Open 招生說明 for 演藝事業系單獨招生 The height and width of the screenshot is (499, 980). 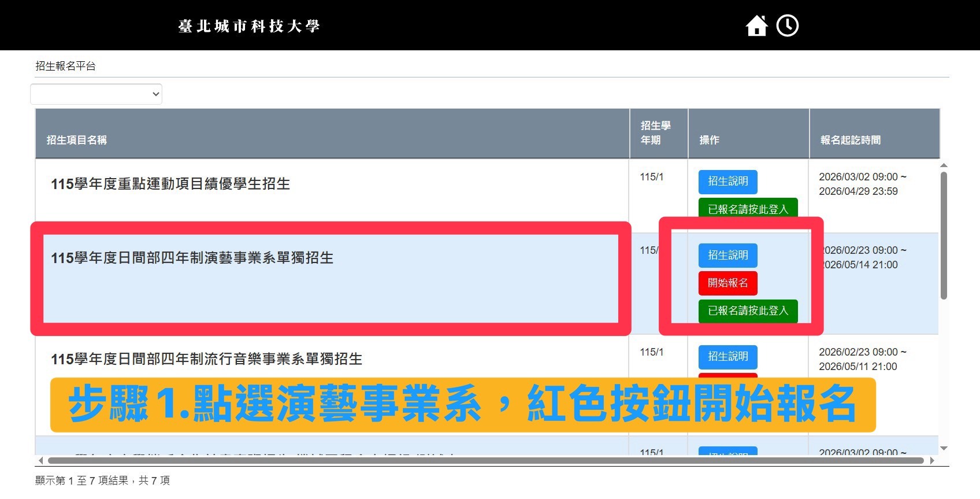727,255
